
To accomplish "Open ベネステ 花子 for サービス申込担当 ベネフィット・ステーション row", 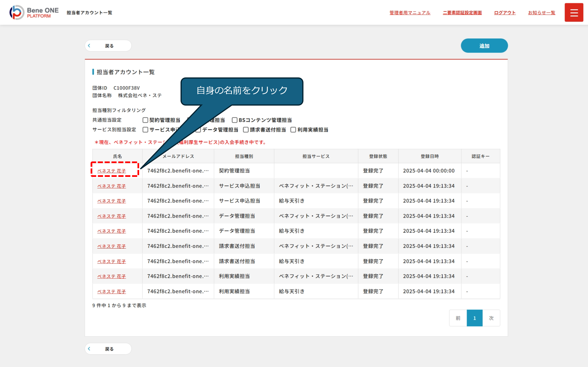I will [111, 186].
